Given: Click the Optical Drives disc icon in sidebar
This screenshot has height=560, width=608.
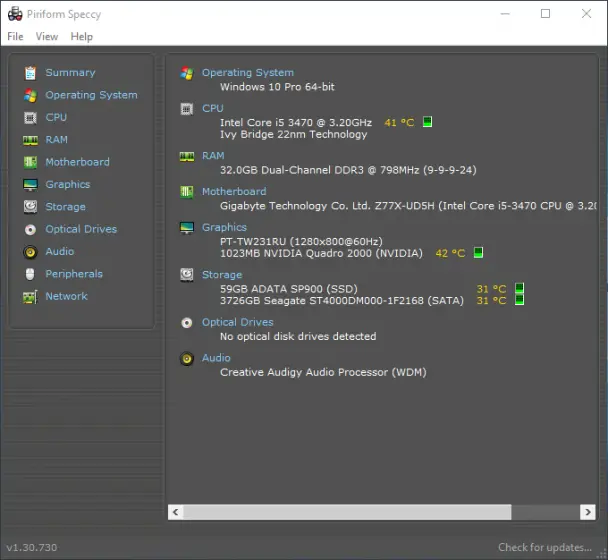Looking at the screenshot, I should 30,230.
